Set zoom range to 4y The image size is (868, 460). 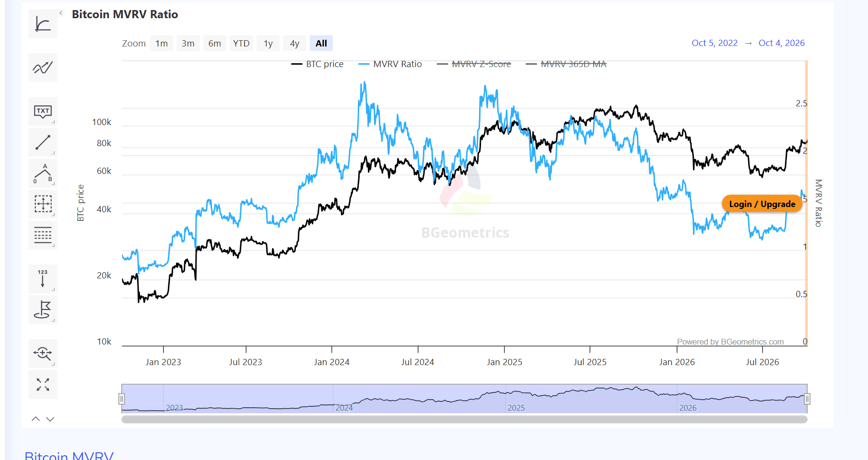tap(294, 43)
